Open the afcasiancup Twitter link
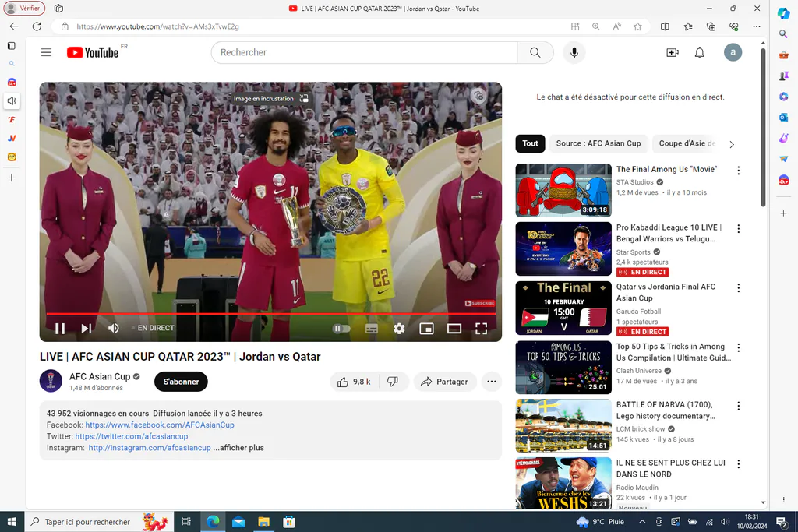Image resolution: width=798 pixels, height=532 pixels. click(x=131, y=436)
